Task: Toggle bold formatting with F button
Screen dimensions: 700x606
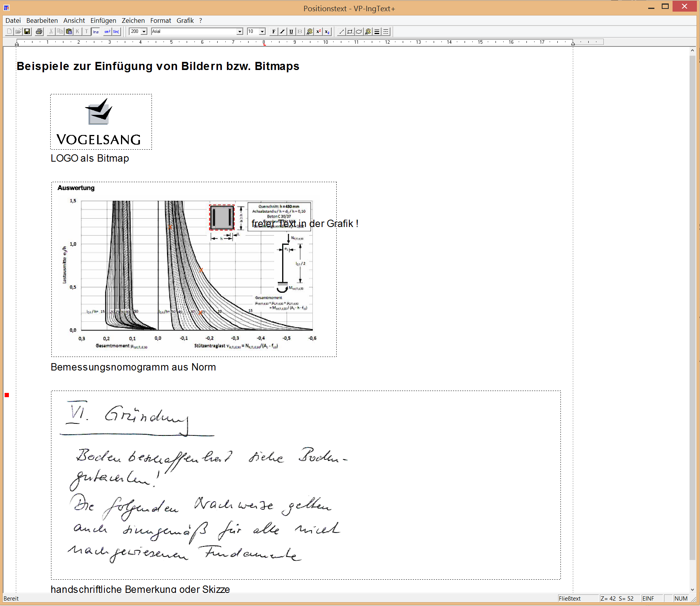Action: coord(274,32)
